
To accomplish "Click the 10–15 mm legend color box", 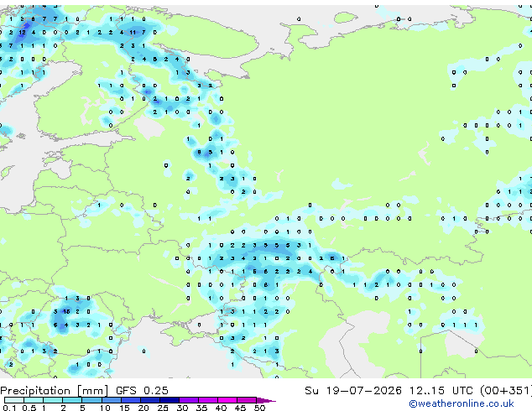I will pos(112,400).
